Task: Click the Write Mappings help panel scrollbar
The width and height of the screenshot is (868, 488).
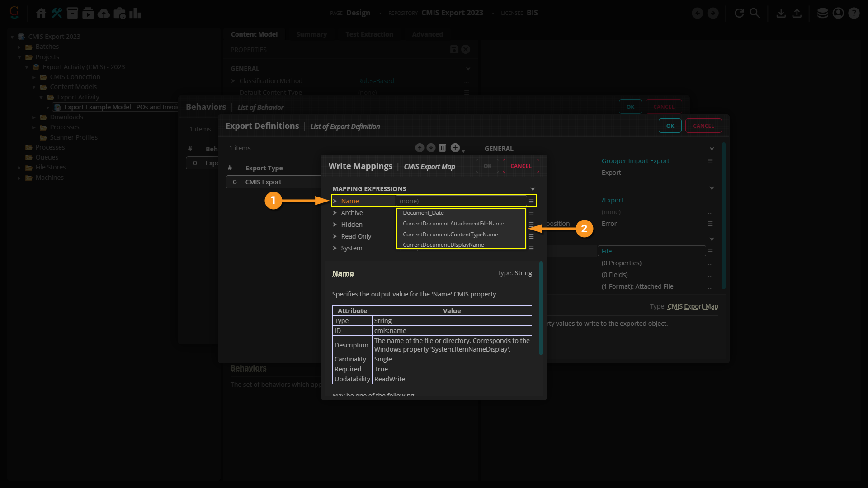Action: click(x=541, y=308)
